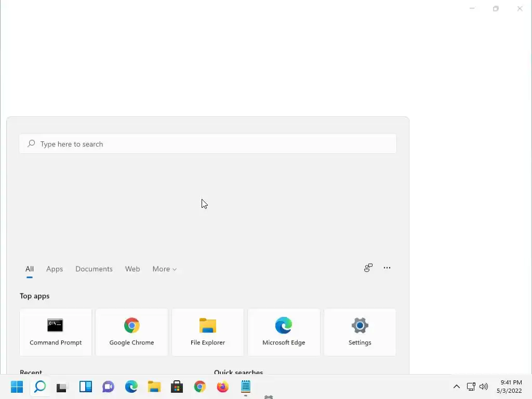Launch Microsoft Edge from the taskbar
532x399 pixels.
[131, 387]
